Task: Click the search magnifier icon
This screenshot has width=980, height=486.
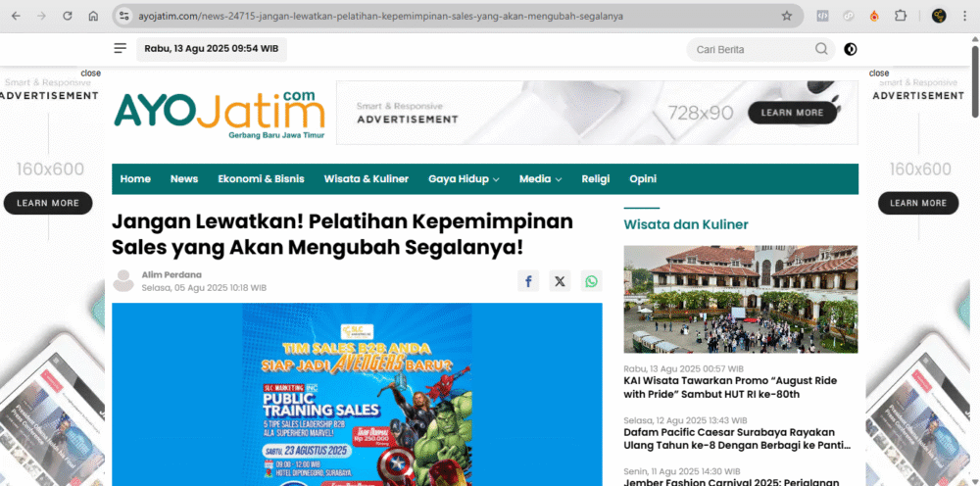Action: [821, 49]
